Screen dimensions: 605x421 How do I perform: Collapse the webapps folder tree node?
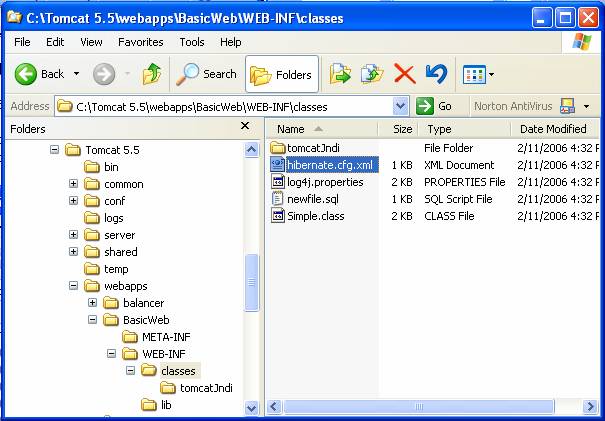pos(73,286)
